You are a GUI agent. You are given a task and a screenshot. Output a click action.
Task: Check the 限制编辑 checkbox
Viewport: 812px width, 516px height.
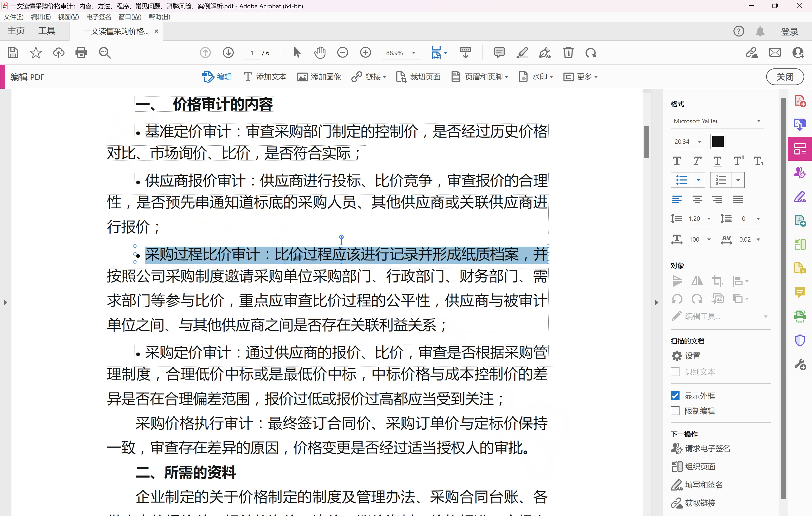coord(675,411)
